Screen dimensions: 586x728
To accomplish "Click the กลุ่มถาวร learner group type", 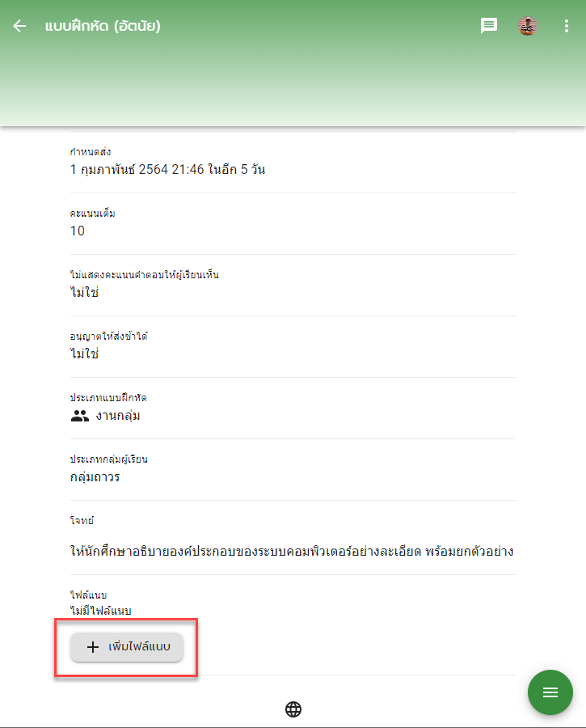I will pos(95,476).
